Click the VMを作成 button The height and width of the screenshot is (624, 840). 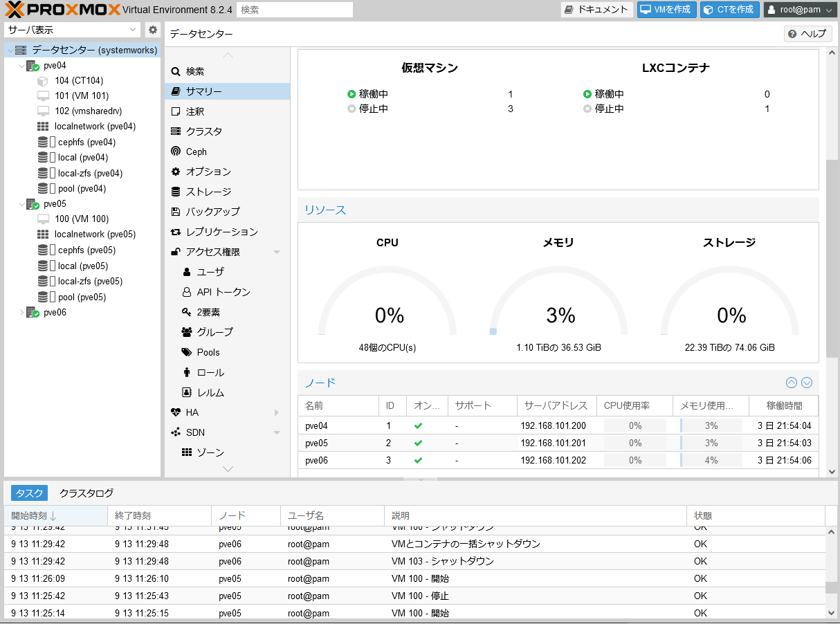(667, 10)
